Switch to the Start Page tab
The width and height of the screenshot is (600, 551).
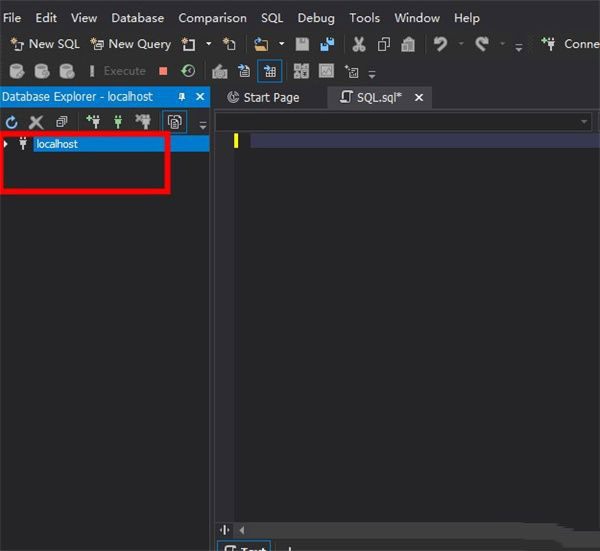point(263,97)
